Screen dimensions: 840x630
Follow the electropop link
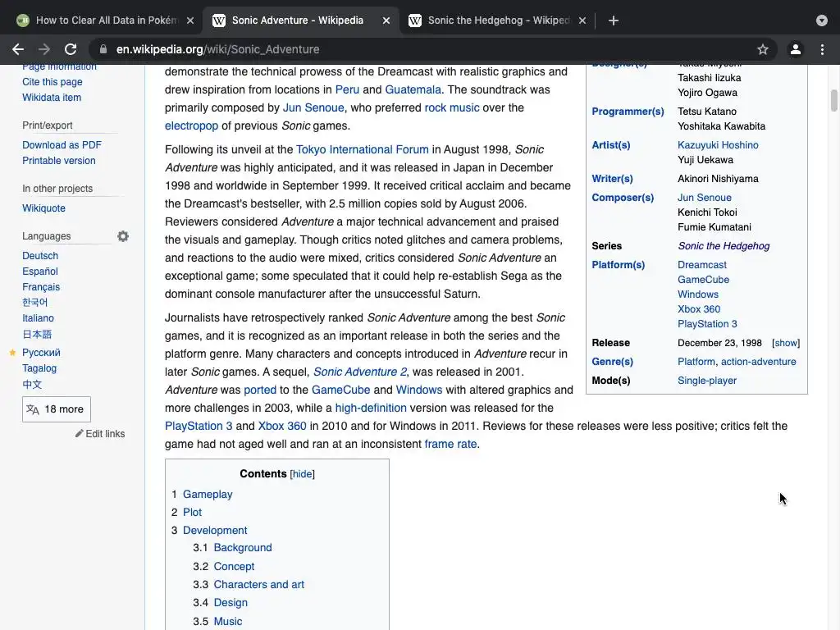tap(191, 126)
